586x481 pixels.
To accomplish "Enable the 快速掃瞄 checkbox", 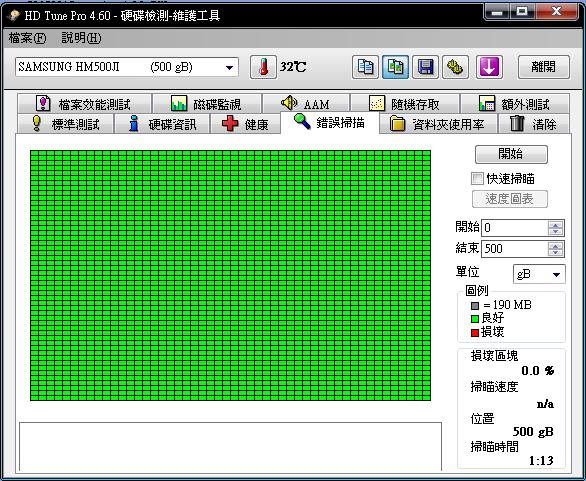I will coord(477,179).
